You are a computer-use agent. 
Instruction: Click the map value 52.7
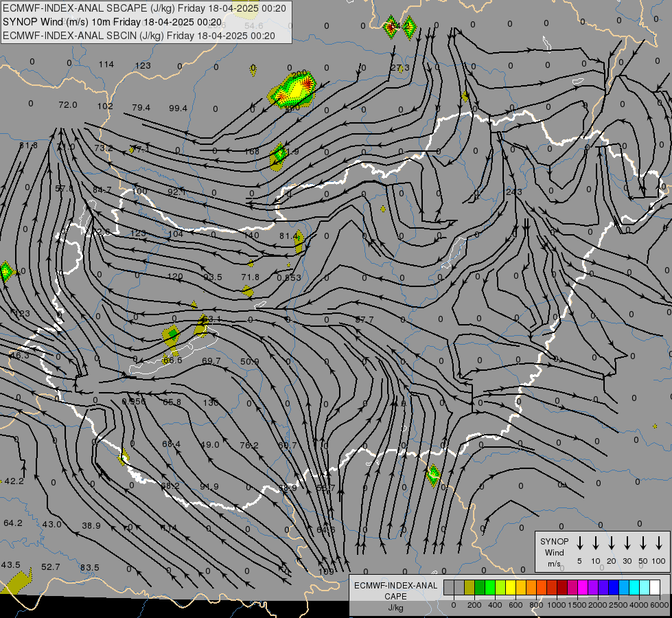point(51,567)
